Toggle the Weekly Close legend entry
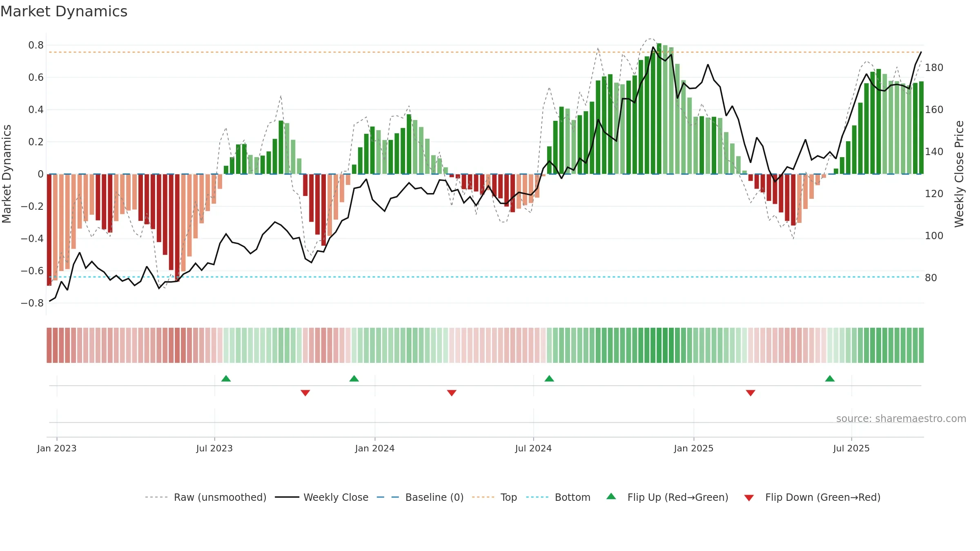 (x=322, y=497)
